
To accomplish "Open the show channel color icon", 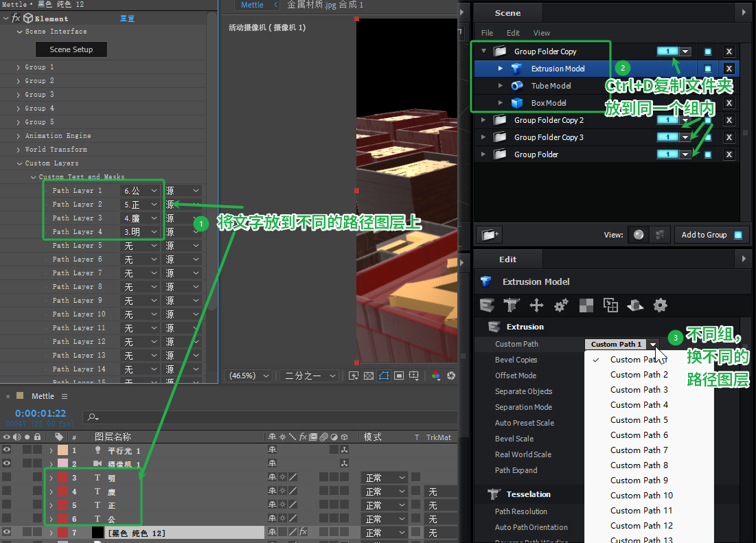I will click(x=436, y=376).
